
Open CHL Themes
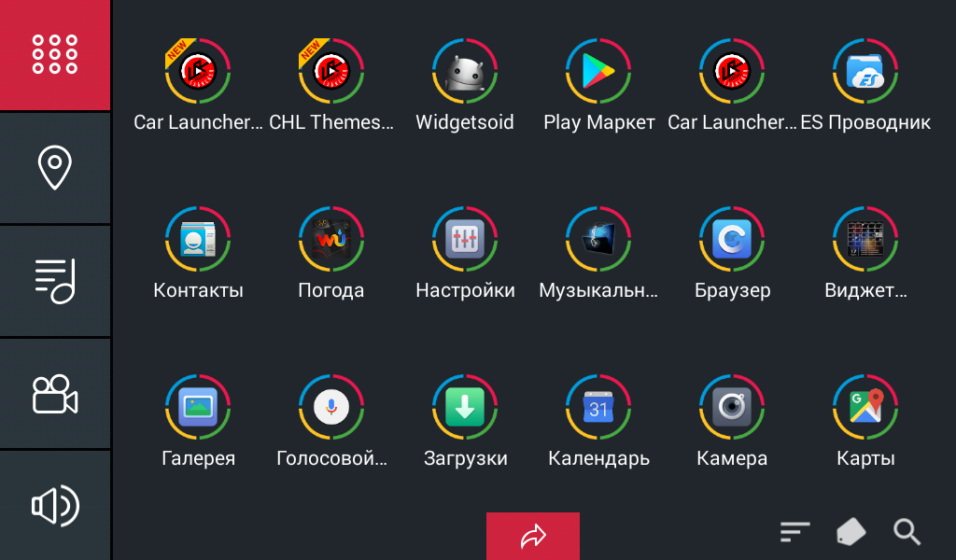(x=331, y=70)
